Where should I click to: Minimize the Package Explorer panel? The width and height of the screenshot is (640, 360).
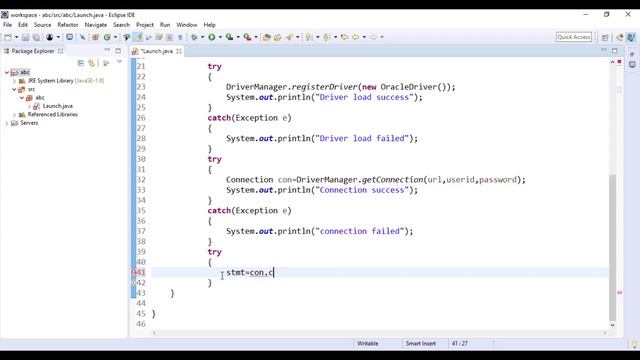click(107, 50)
